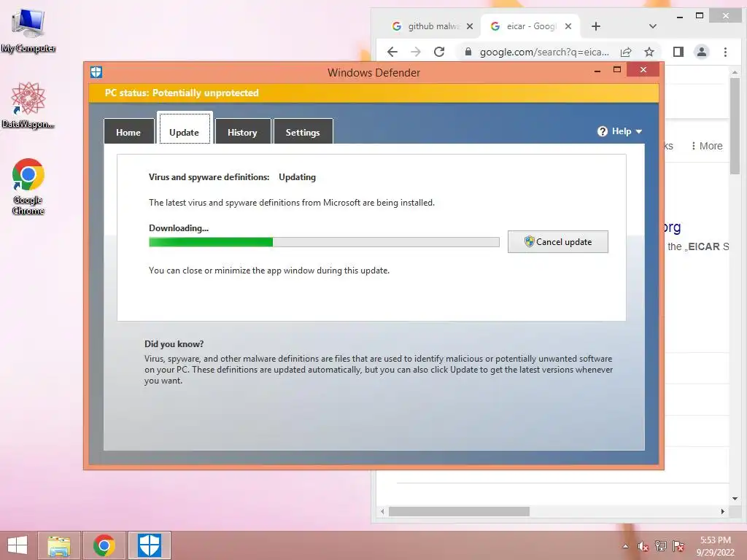Click the Help question mark icon
The height and width of the screenshot is (560, 747).
click(x=602, y=131)
